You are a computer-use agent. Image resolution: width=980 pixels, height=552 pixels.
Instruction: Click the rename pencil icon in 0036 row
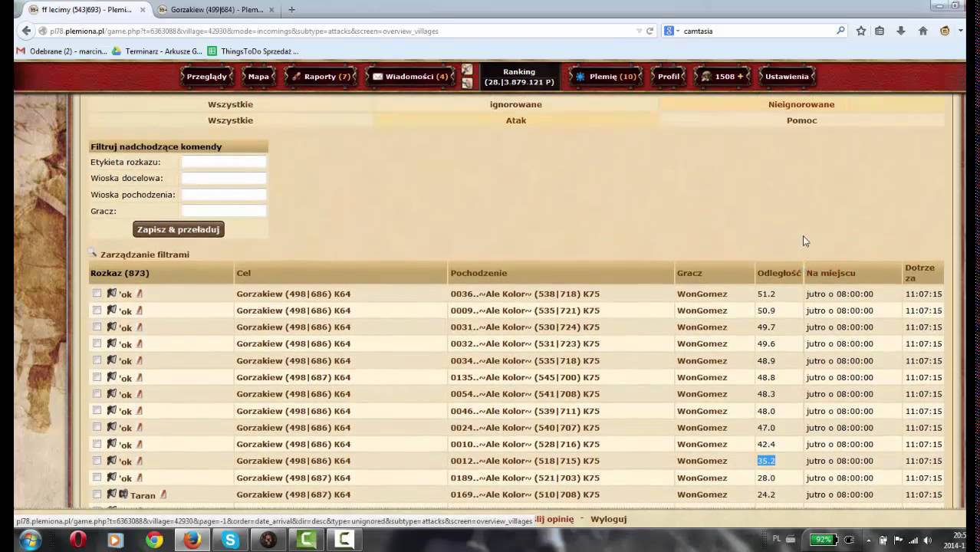[x=140, y=294]
